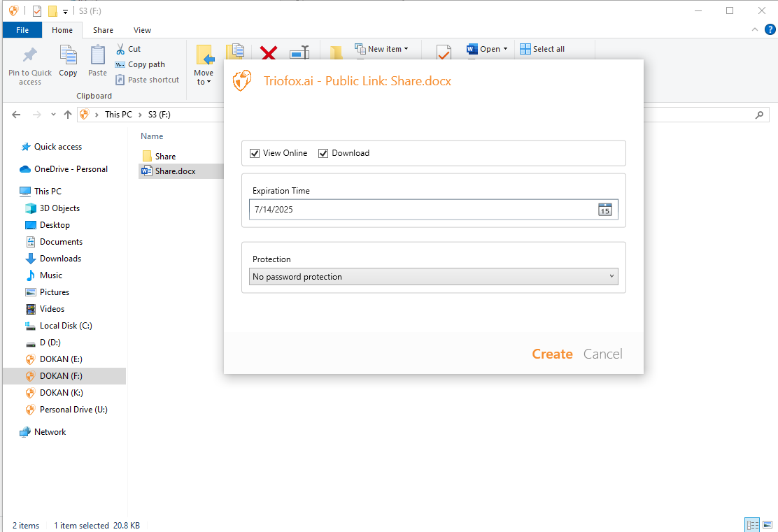Screen dimensions: 778x532
Task: Click the Copy ribbon icon
Action: click(68, 55)
